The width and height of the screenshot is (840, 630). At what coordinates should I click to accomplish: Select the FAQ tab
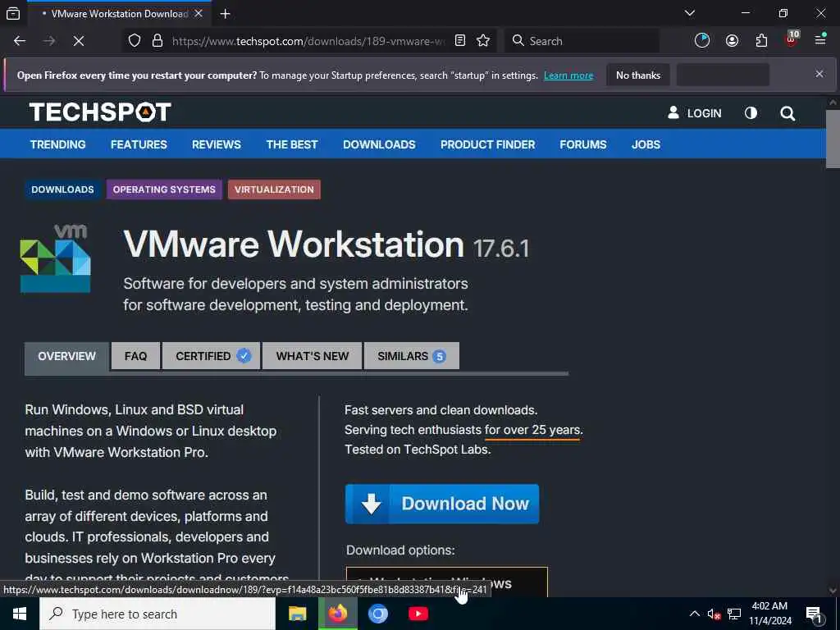[x=135, y=356]
